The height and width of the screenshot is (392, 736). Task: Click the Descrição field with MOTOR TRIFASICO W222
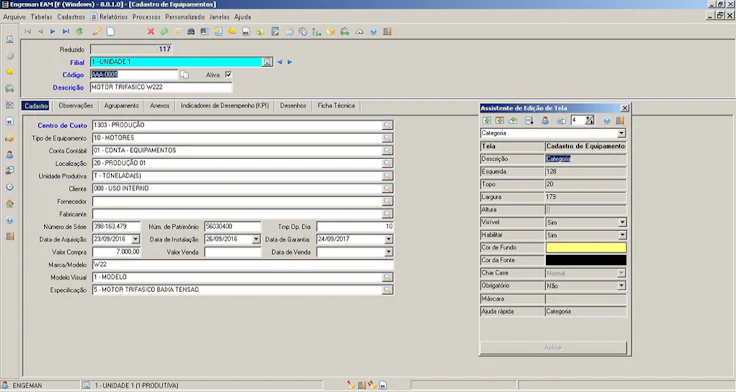tap(161, 87)
